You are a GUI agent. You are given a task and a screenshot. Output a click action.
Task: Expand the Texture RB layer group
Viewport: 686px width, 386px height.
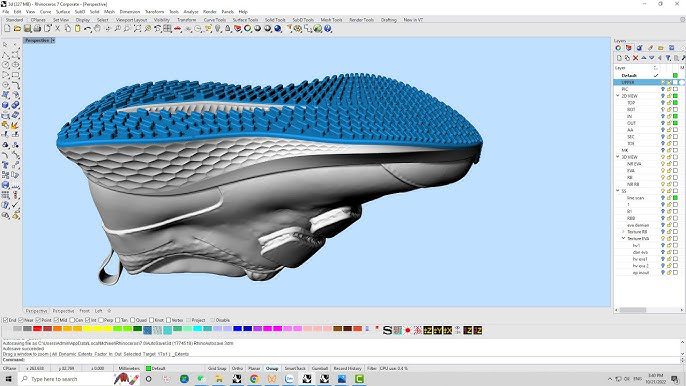point(623,232)
